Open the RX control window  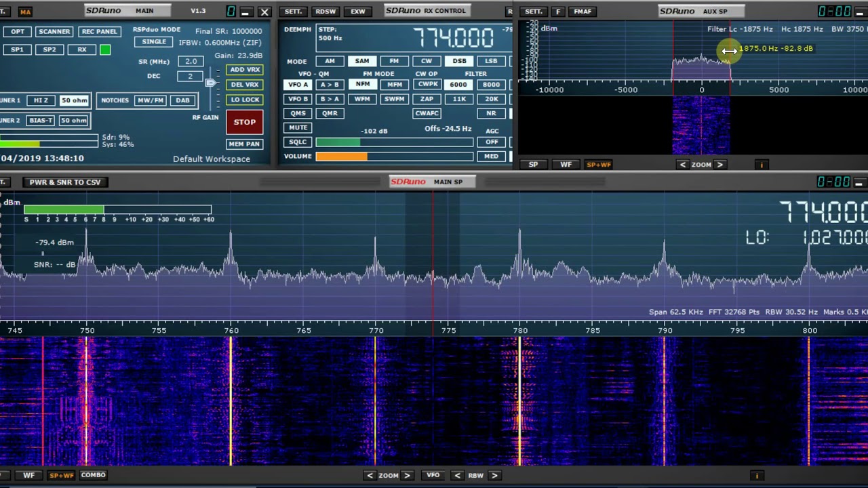click(x=82, y=49)
